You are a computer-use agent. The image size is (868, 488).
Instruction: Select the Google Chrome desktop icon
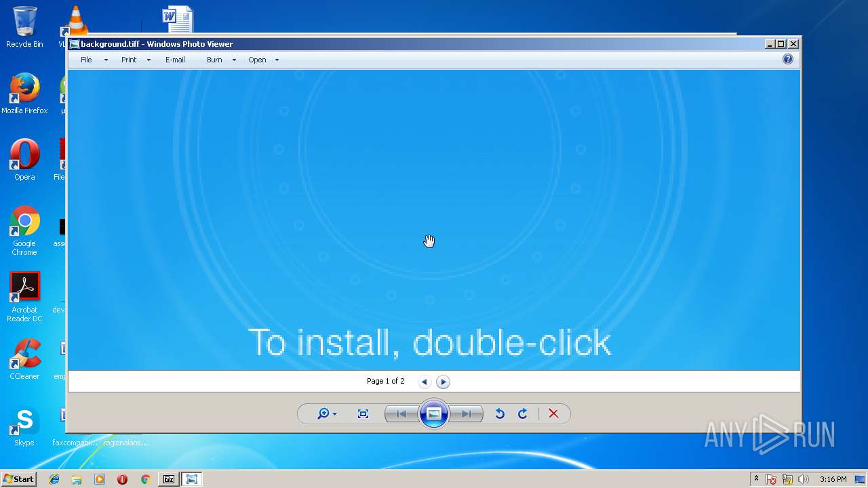tap(24, 230)
